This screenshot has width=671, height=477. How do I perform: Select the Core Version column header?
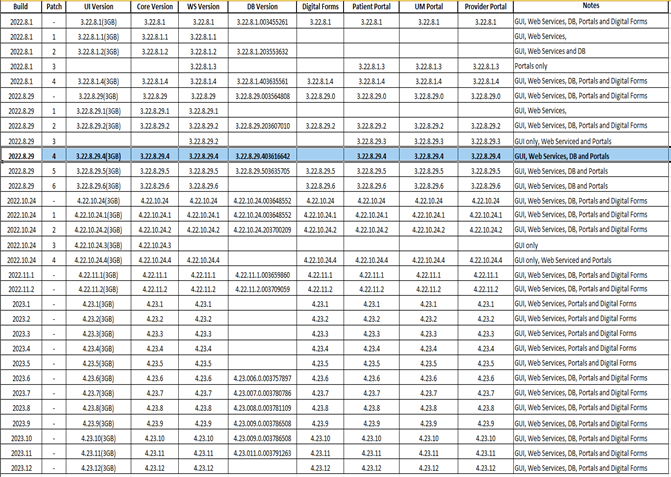(x=155, y=6)
